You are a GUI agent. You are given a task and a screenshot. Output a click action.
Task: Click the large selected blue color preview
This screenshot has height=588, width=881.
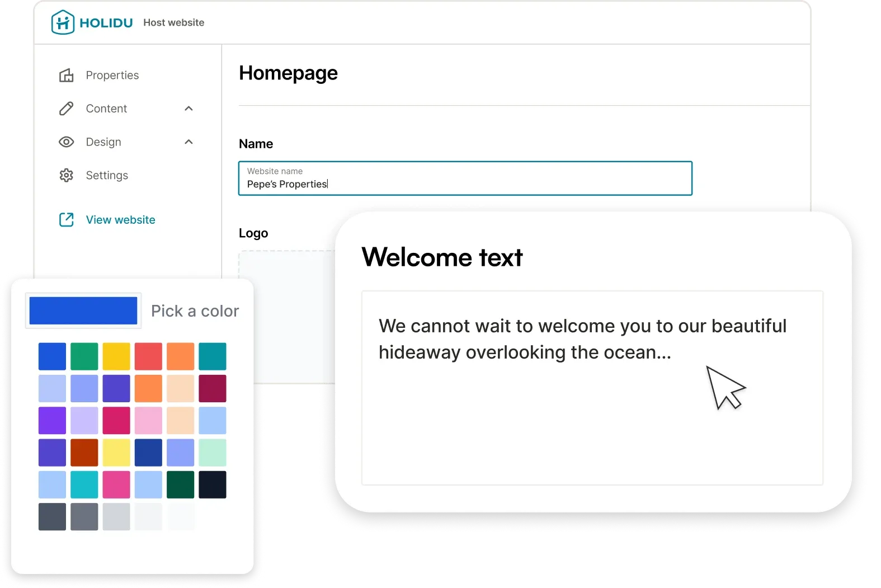click(x=83, y=311)
